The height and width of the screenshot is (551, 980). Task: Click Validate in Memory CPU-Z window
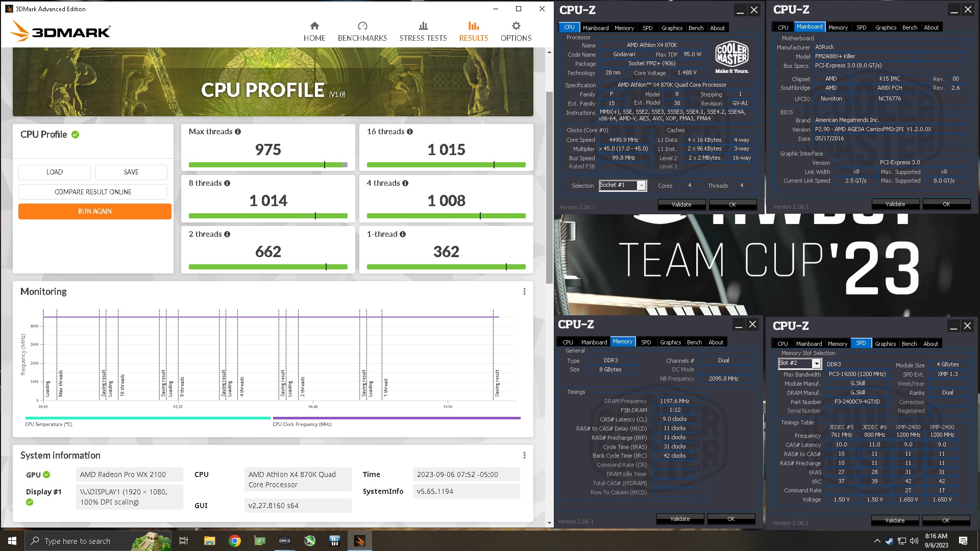coord(680,519)
